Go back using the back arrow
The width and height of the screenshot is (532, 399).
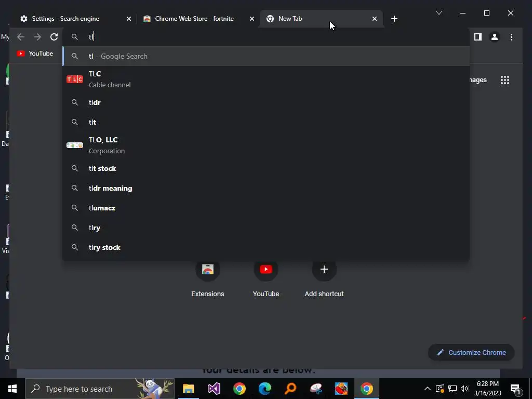tap(21, 37)
